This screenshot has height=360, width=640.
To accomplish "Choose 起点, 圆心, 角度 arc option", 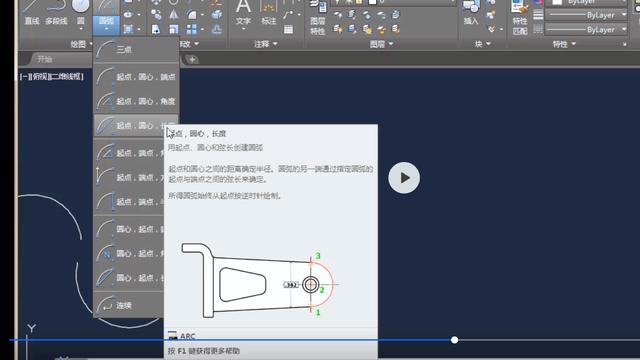I will [136, 101].
